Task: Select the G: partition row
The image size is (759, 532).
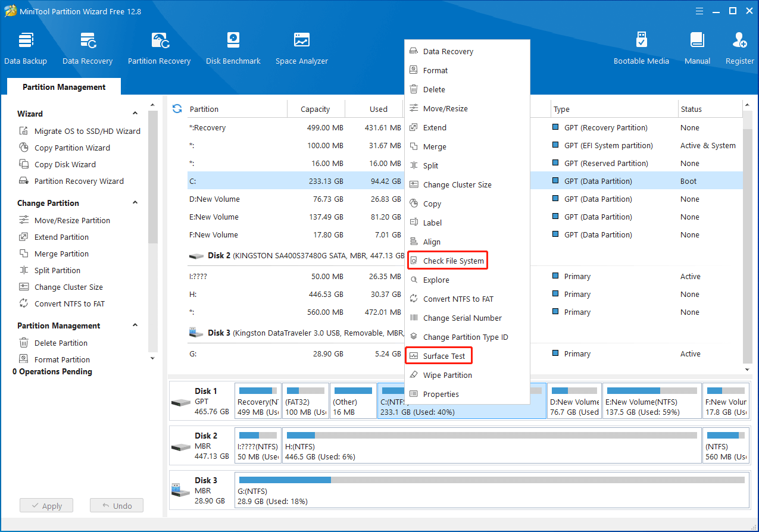Action: 465,353
